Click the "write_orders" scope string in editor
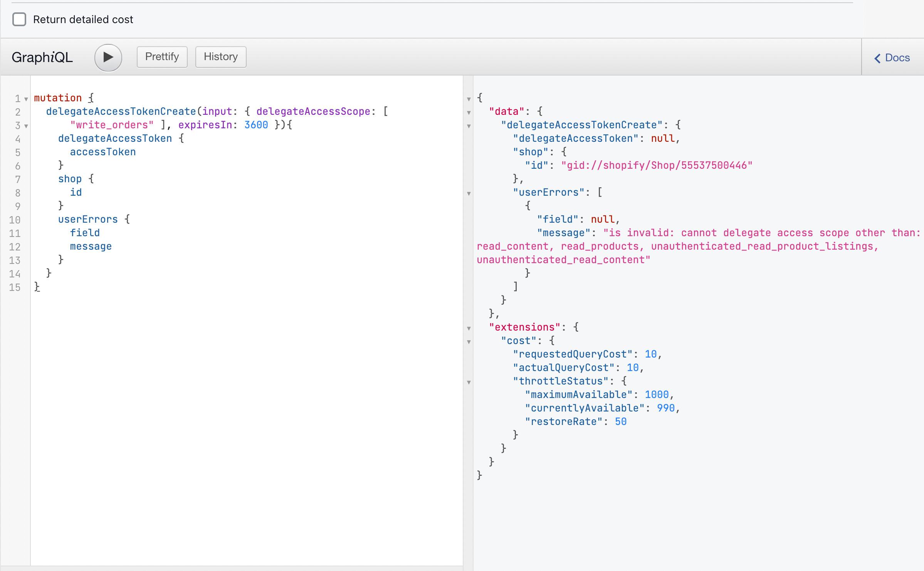This screenshot has width=924, height=571. click(x=112, y=125)
